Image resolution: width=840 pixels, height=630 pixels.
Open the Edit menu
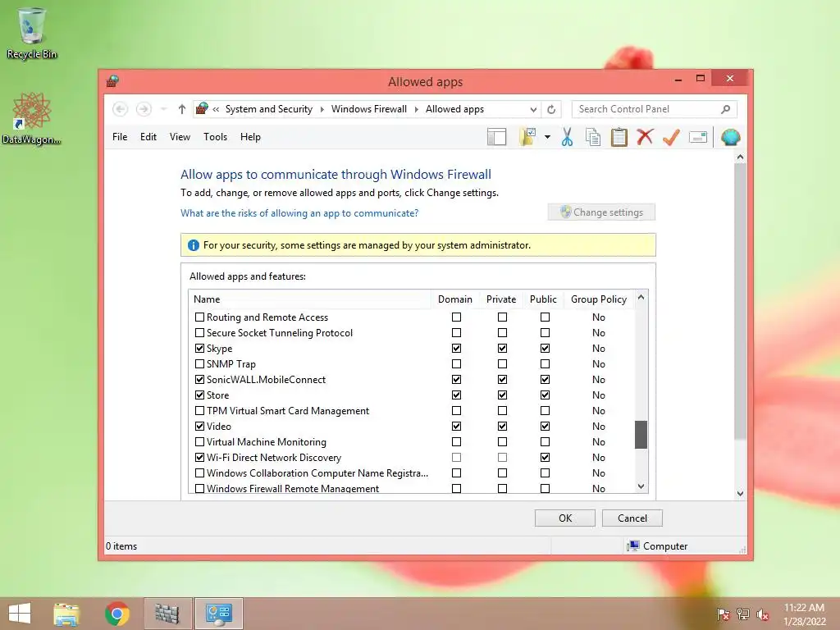(148, 137)
